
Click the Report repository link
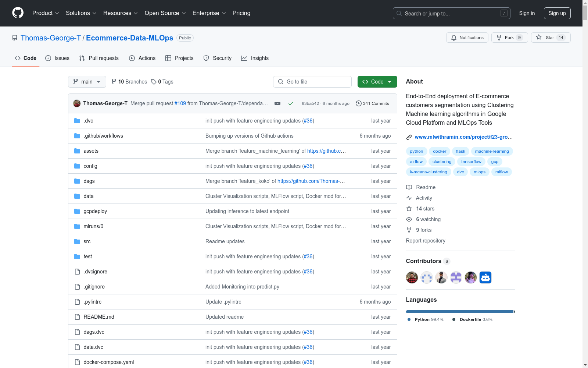tap(426, 241)
